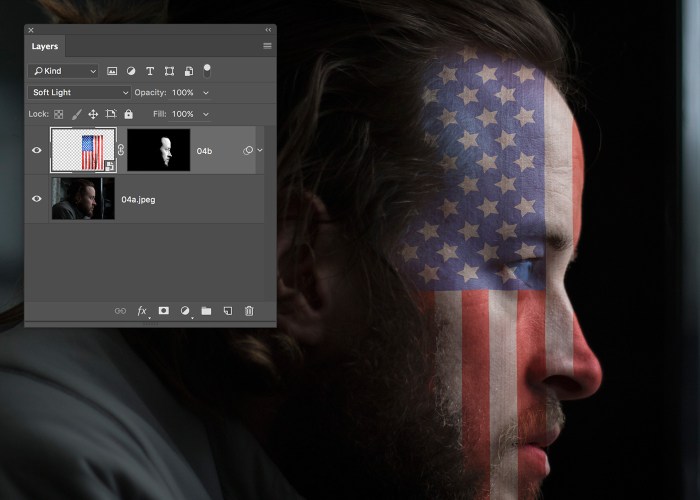This screenshot has height=500, width=700.
Task: Create a new group folder
Action: click(x=206, y=311)
